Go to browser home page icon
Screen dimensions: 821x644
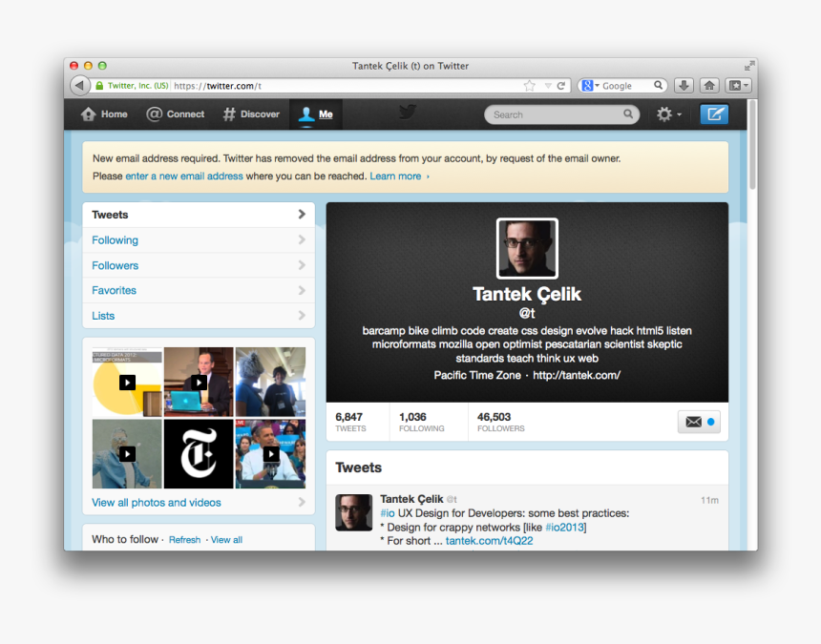click(x=709, y=85)
